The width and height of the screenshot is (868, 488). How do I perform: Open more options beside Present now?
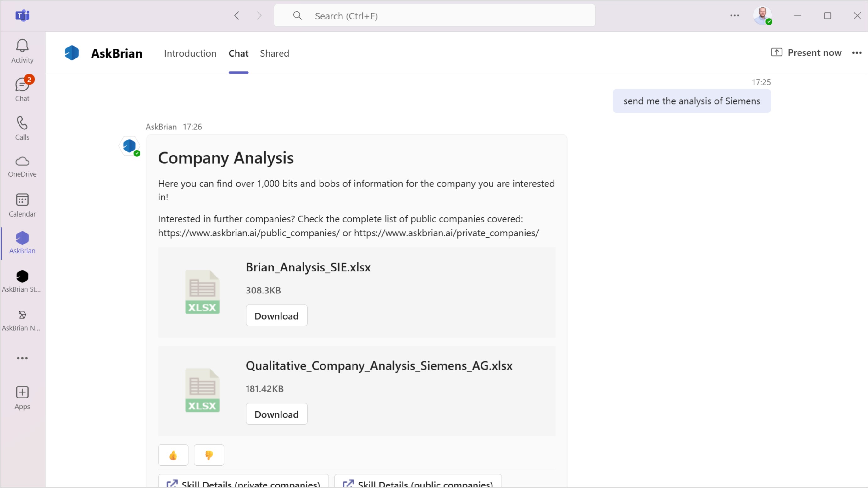tap(857, 53)
